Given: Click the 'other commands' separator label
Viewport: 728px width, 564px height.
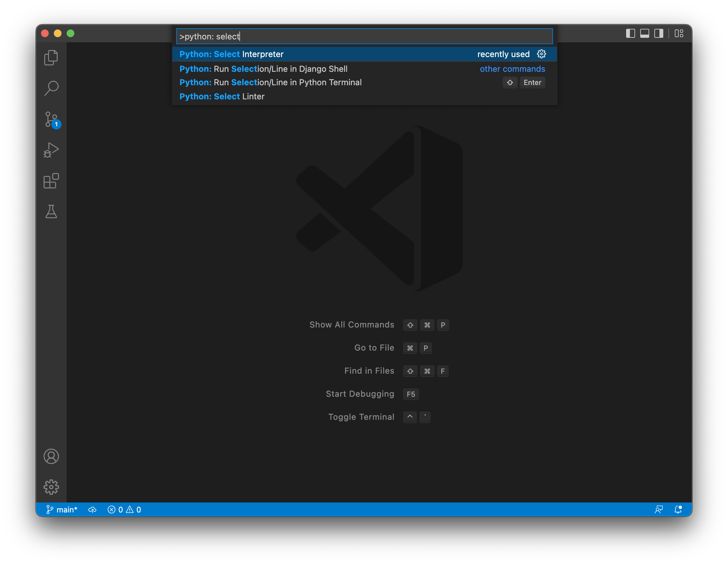Looking at the screenshot, I should point(512,69).
